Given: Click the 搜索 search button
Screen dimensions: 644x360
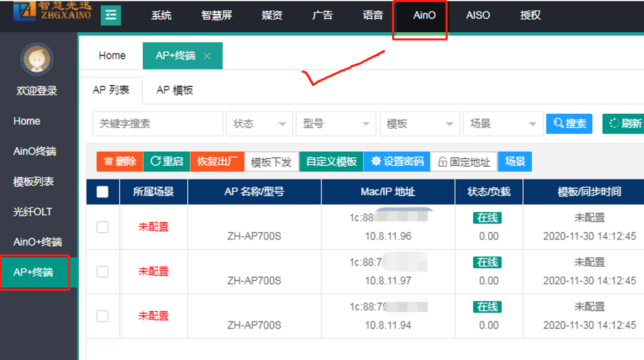Looking at the screenshot, I should pos(568,123).
